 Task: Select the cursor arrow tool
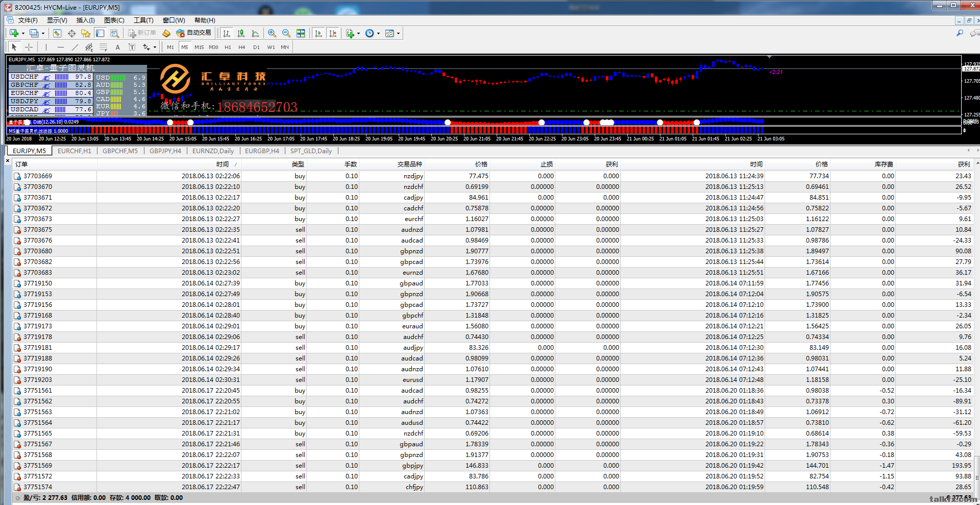(14, 47)
